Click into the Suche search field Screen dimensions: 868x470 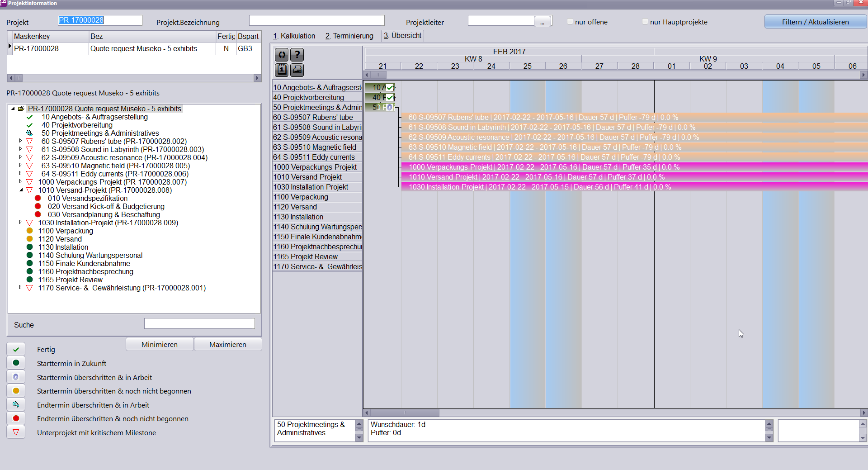click(x=199, y=323)
